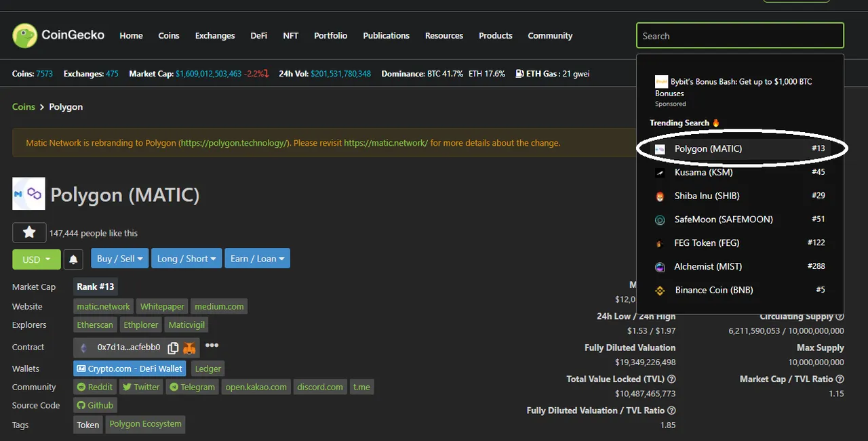Open the Portfolio menu item
Image resolution: width=868 pixels, height=441 pixels.
(x=330, y=35)
